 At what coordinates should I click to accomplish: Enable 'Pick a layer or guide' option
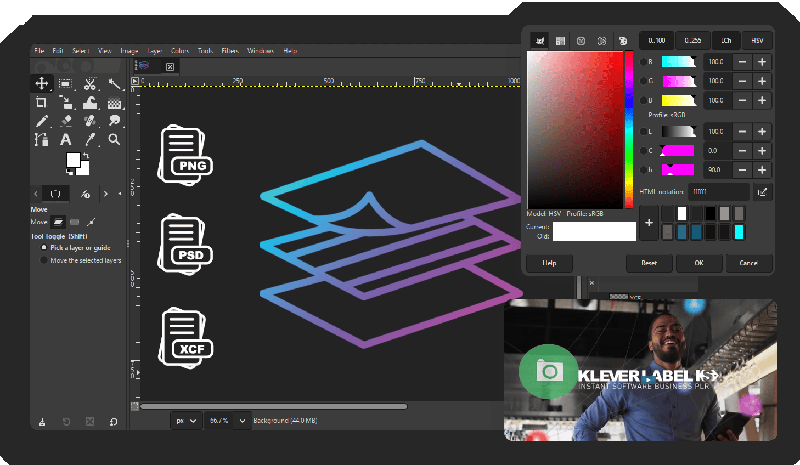(43, 246)
